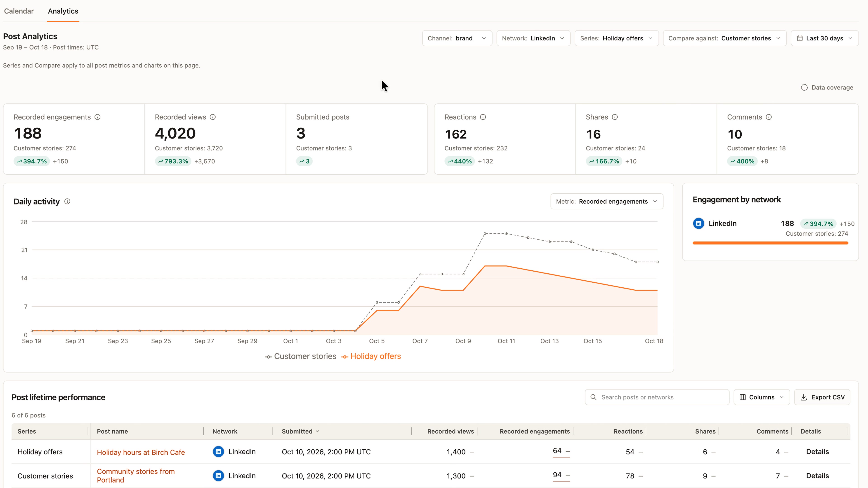Image resolution: width=868 pixels, height=488 pixels.
Task: Click the orange LinkedIn engagement progress bar
Action: coord(770,243)
